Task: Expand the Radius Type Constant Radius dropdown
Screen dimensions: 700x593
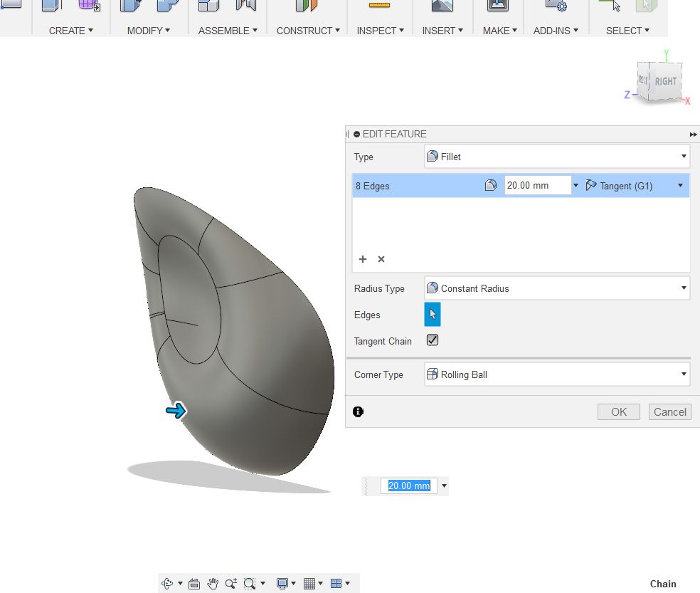Action: point(557,288)
